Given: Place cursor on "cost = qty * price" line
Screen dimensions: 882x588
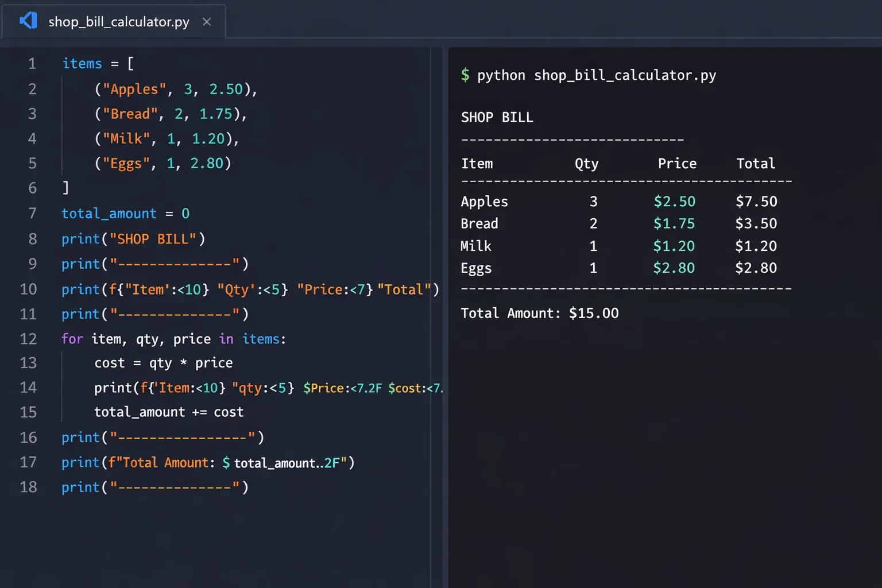Looking at the screenshot, I should (164, 363).
